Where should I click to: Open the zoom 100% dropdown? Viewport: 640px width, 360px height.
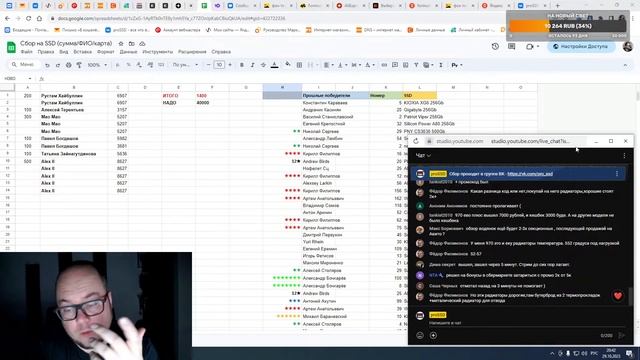pyautogui.click(x=97, y=65)
